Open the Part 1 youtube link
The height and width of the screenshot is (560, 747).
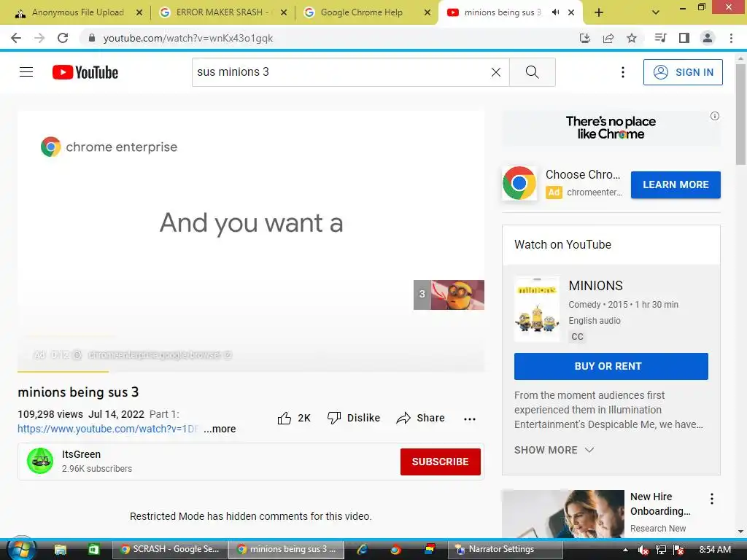[108, 429]
